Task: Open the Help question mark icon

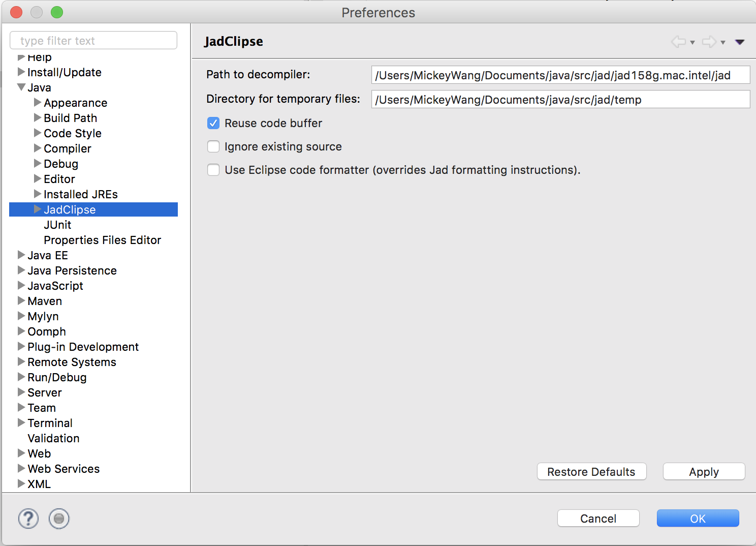Action: (x=28, y=519)
